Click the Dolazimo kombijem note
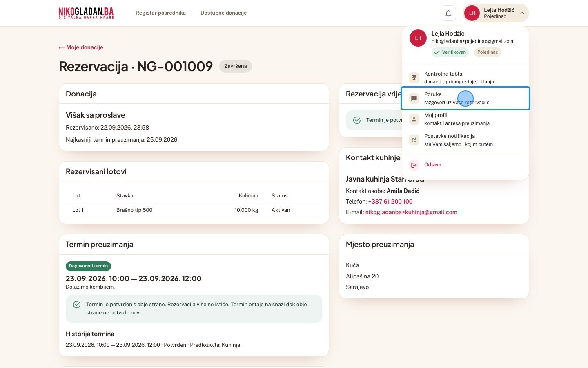 coord(90,287)
